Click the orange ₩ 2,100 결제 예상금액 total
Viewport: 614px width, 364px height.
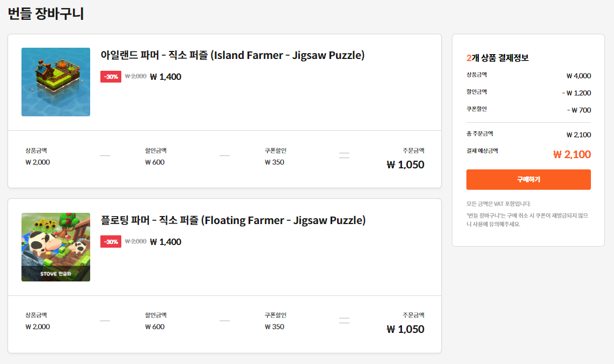[x=572, y=155]
